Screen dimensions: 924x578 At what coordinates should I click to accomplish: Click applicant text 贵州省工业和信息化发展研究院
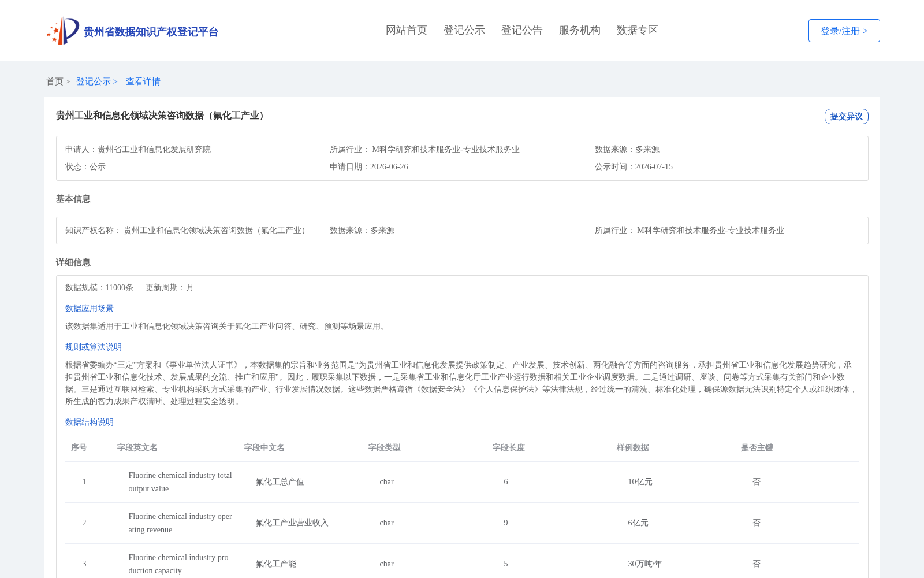point(154,149)
